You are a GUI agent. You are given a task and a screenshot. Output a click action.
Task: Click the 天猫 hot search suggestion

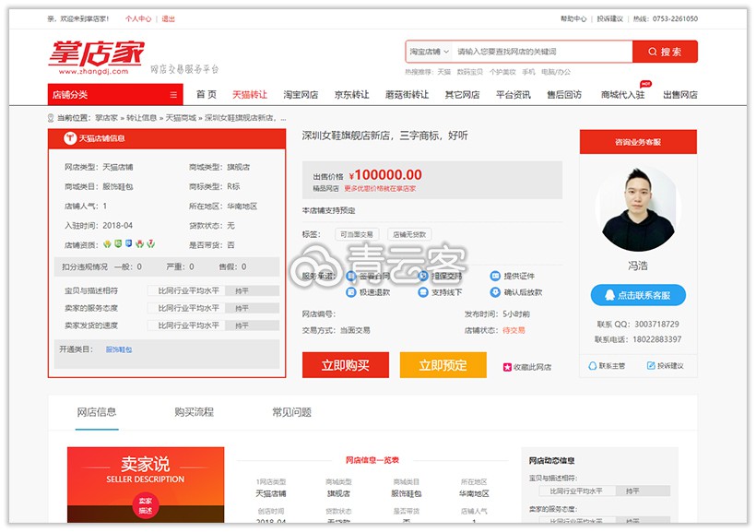(444, 72)
